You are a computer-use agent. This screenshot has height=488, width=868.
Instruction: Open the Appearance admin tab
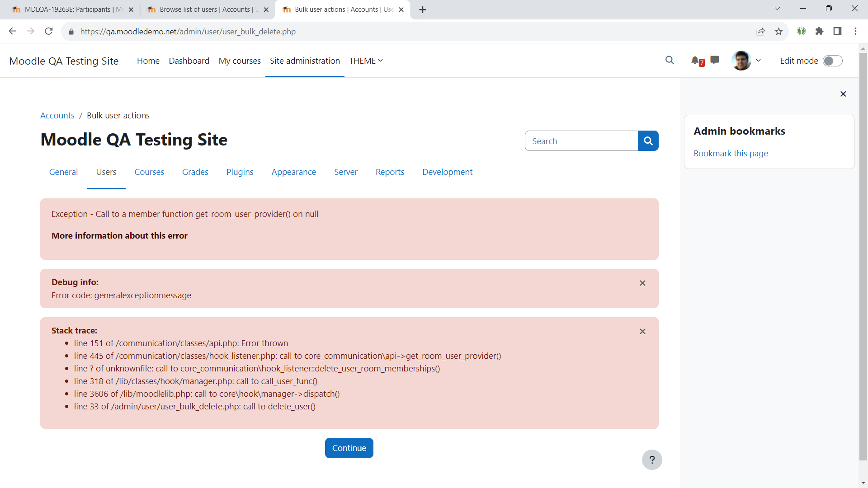[x=294, y=172]
